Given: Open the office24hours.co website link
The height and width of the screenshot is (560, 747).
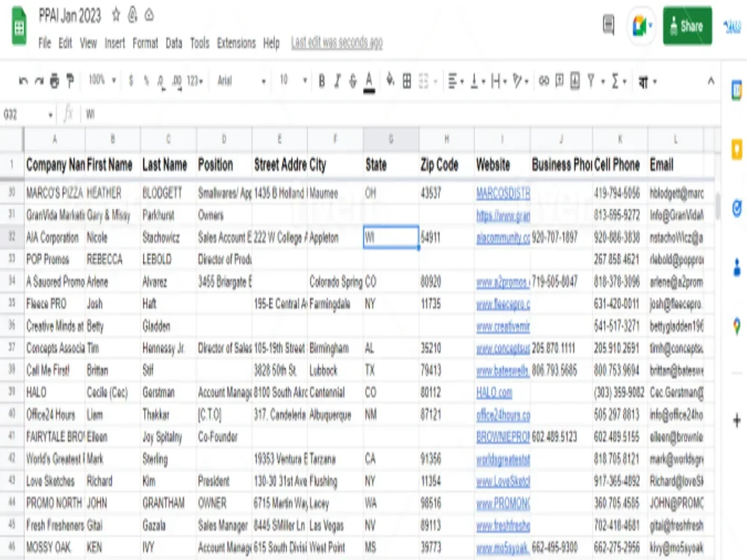Looking at the screenshot, I should pos(503,414).
